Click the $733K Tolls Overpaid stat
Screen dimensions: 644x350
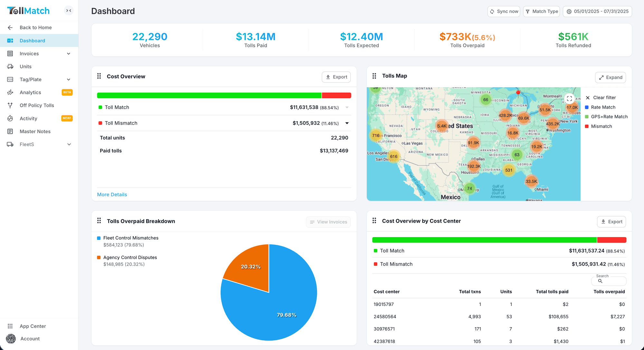[467, 40]
